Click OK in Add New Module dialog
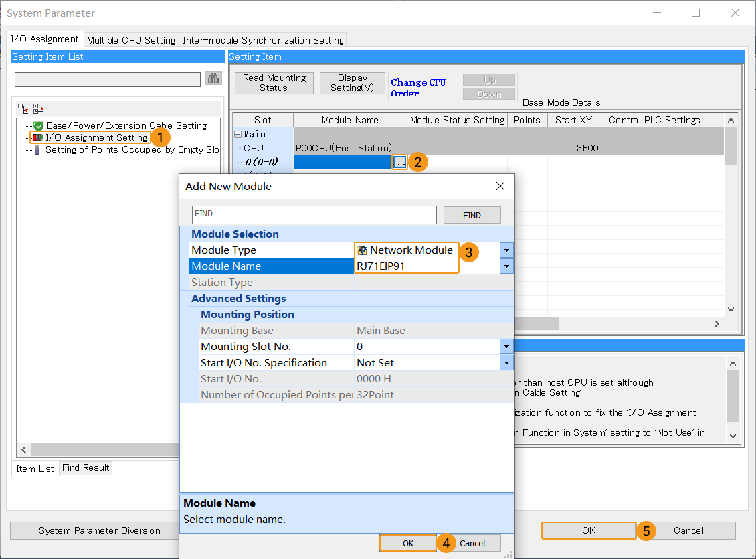Screen dimensions: 756x559 pyautogui.click(x=407, y=543)
